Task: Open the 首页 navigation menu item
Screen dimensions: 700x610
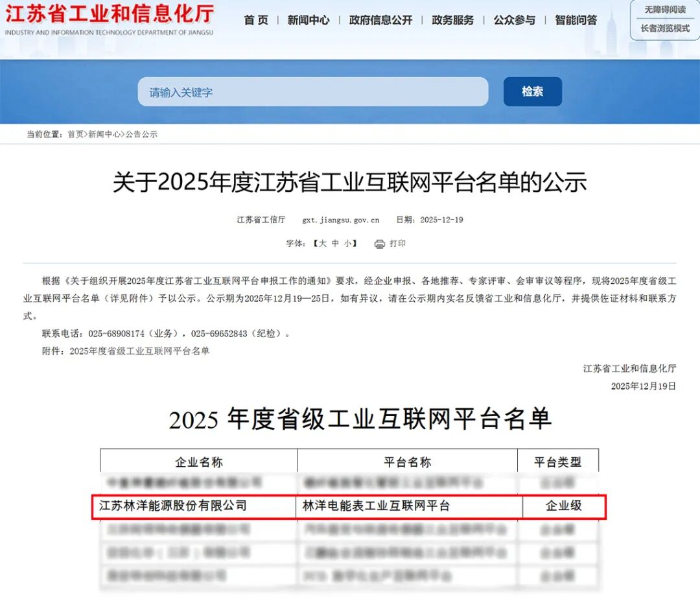Action: [x=255, y=20]
